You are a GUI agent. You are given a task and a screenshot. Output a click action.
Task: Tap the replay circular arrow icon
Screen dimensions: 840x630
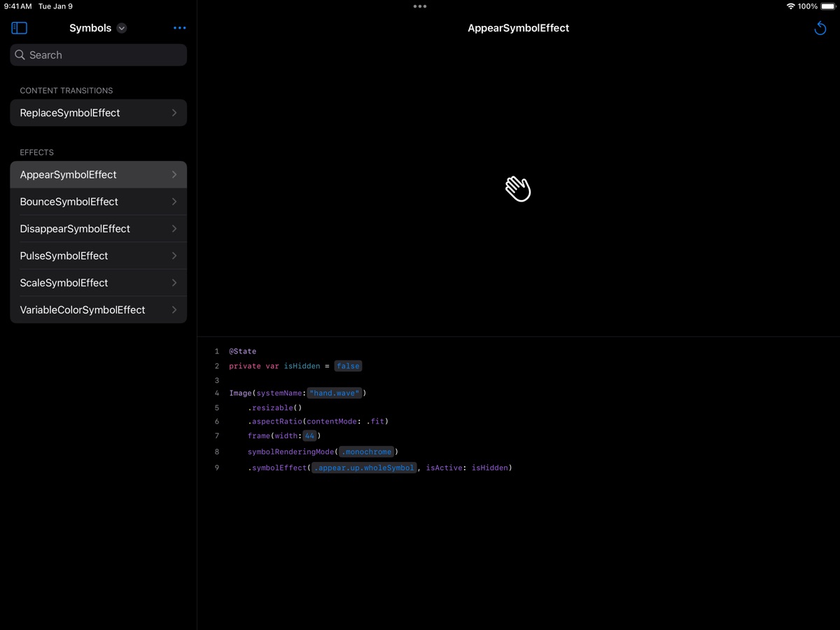click(820, 28)
